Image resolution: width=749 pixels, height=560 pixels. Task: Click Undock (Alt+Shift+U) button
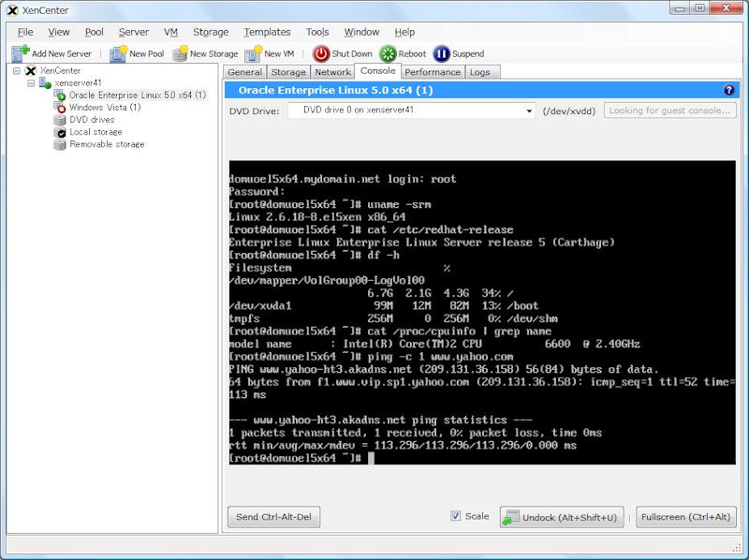click(562, 517)
